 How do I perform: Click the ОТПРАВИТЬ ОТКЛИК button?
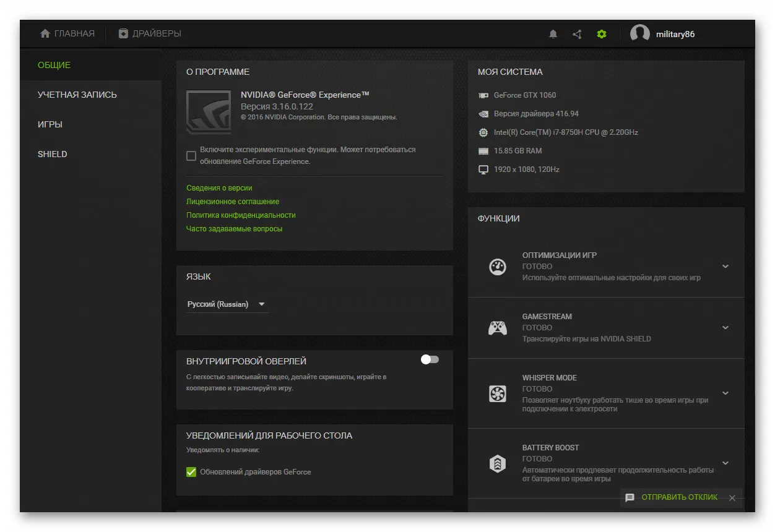click(680, 497)
